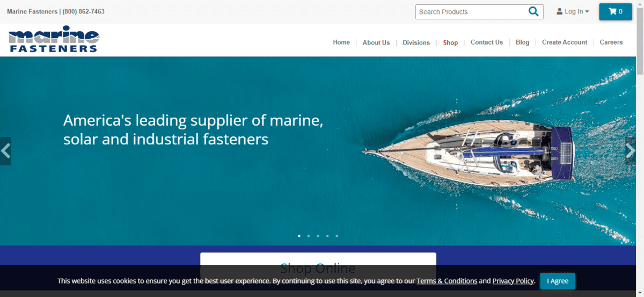
Task: Click the Contact Us nav link
Action: (x=487, y=42)
